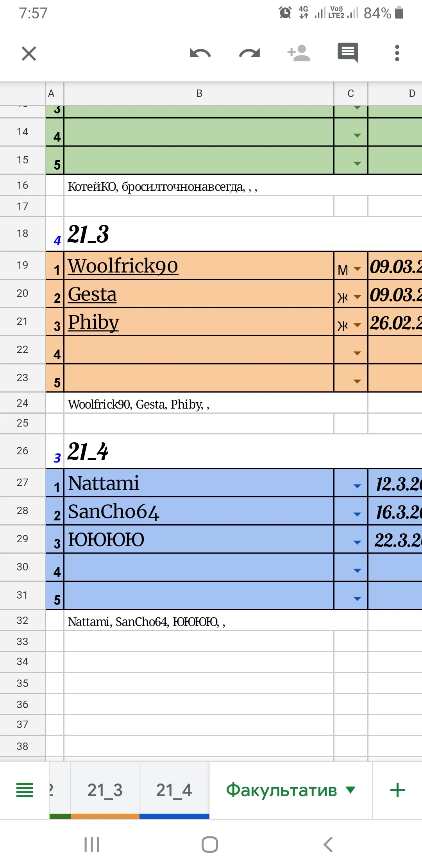This screenshot has width=422, height=868.
Task: Open the add collaborator share icon
Action: [299, 53]
